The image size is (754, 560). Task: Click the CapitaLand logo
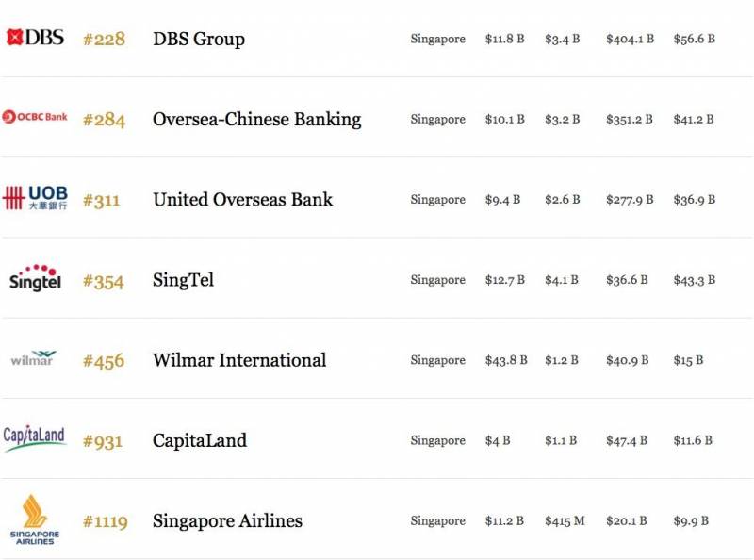point(34,437)
